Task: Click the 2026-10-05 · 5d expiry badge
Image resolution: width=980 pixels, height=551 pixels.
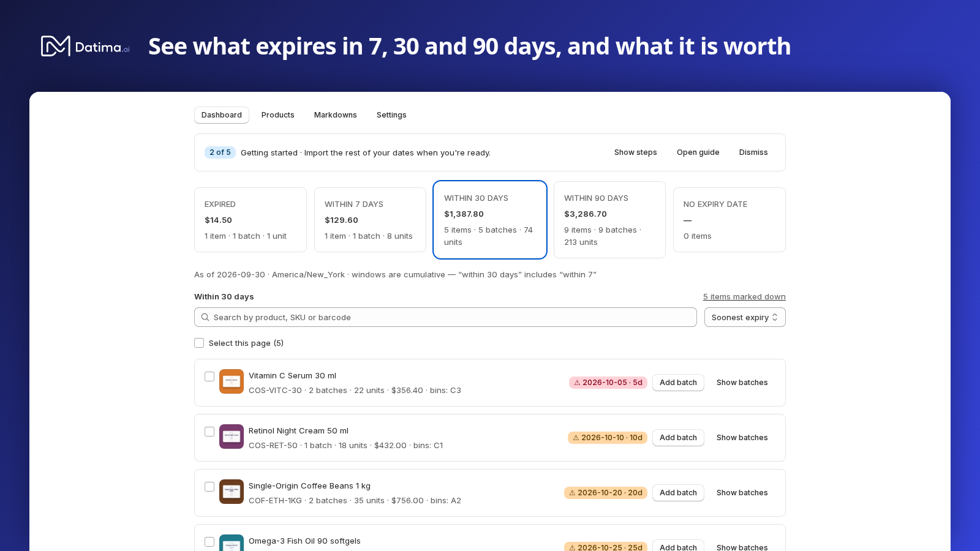Action: pos(608,383)
